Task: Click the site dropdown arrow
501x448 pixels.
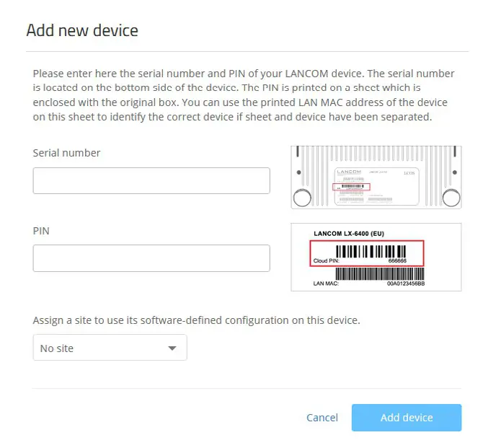Action: coord(172,348)
